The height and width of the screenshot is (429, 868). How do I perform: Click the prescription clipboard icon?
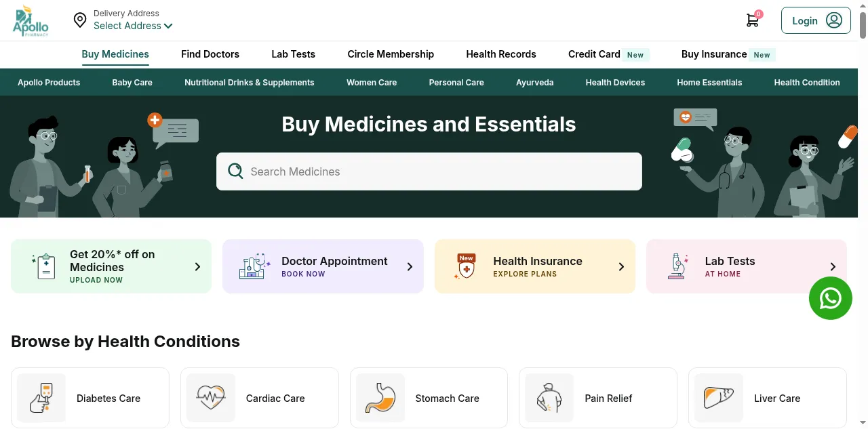pos(45,266)
